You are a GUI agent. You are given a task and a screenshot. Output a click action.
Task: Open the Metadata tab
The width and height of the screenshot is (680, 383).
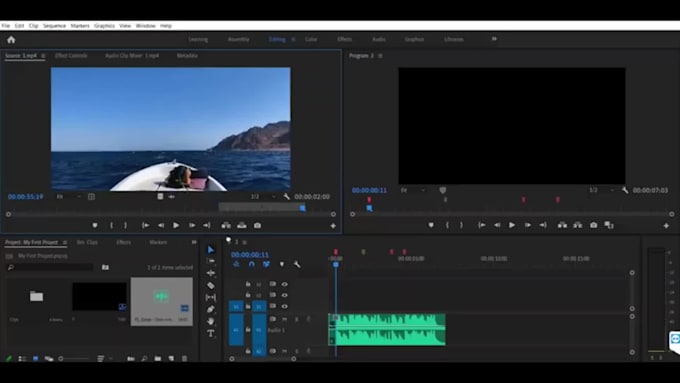[187, 56]
